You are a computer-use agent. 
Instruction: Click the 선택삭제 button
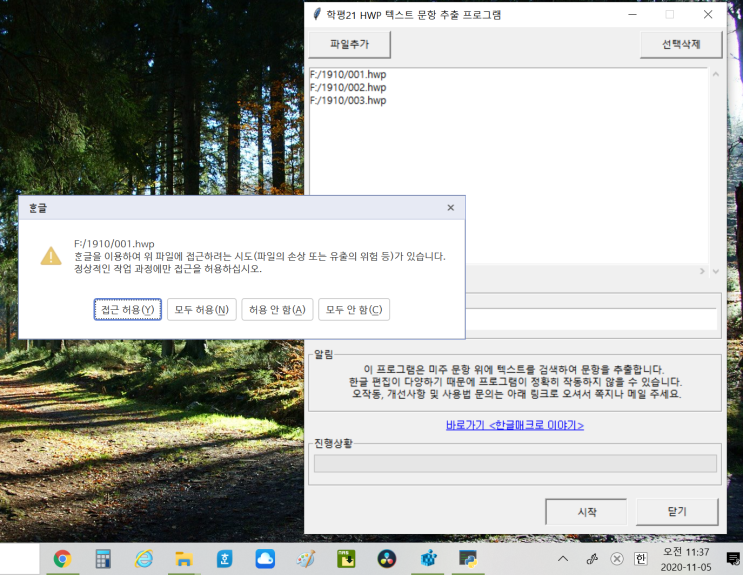[x=681, y=44]
